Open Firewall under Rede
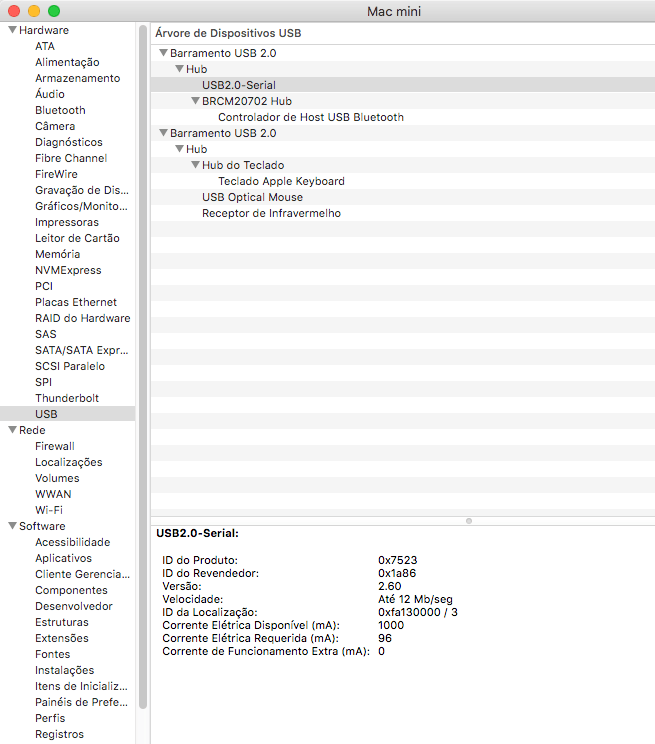The width and height of the screenshot is (655, 744). [x=55, y=446]
